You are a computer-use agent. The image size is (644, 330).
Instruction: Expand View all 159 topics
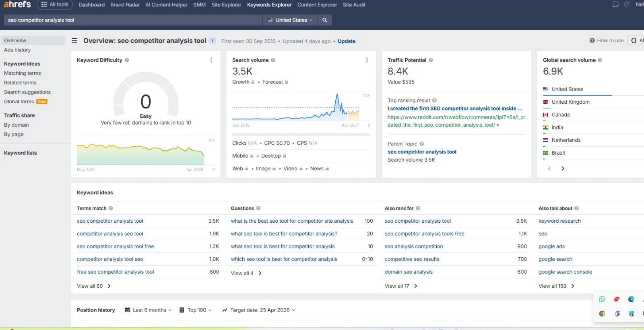pos(556,286)
